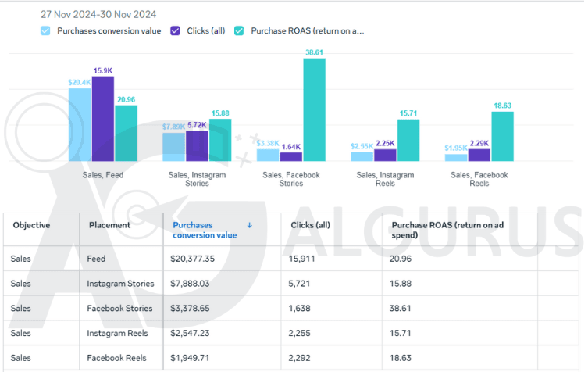
Task: Click the Objective column header
Action: (x=31, y=225)
